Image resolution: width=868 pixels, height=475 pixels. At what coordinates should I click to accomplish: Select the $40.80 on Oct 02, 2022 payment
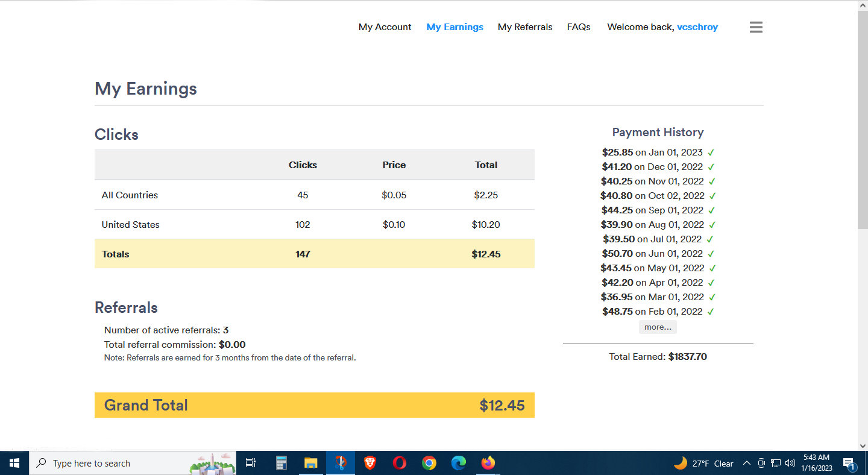point(658,196)
